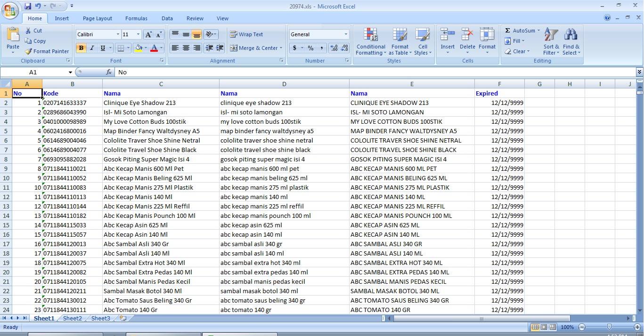Toggle italic formatting

point(92,48)
